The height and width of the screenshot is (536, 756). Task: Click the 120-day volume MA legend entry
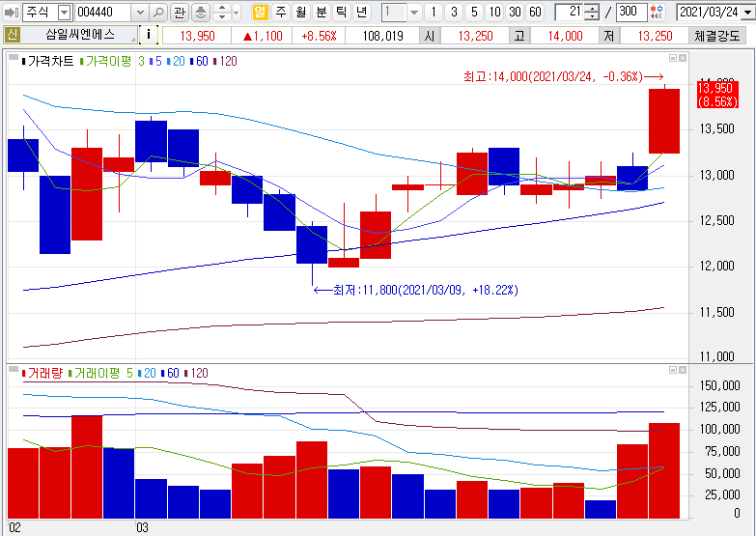coord(196,373)
